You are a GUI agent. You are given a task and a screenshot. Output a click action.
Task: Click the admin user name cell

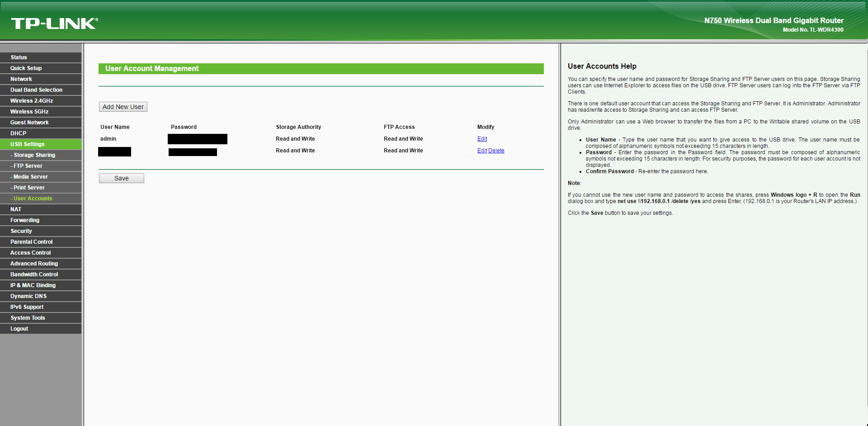tap(108, 139)
